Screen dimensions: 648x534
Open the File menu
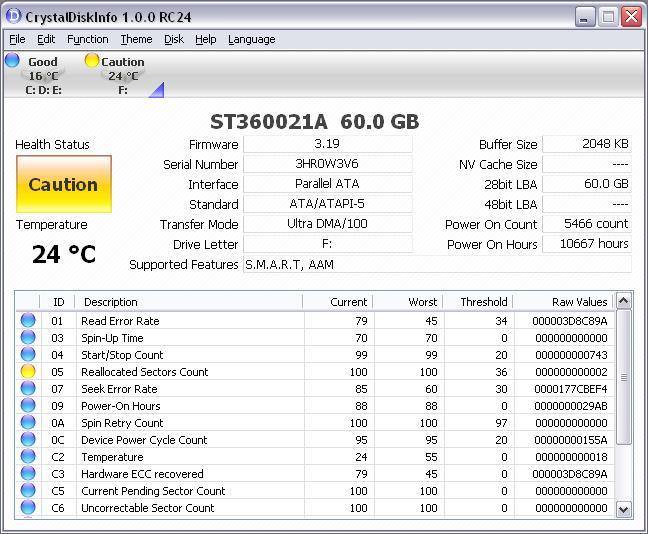17,39
